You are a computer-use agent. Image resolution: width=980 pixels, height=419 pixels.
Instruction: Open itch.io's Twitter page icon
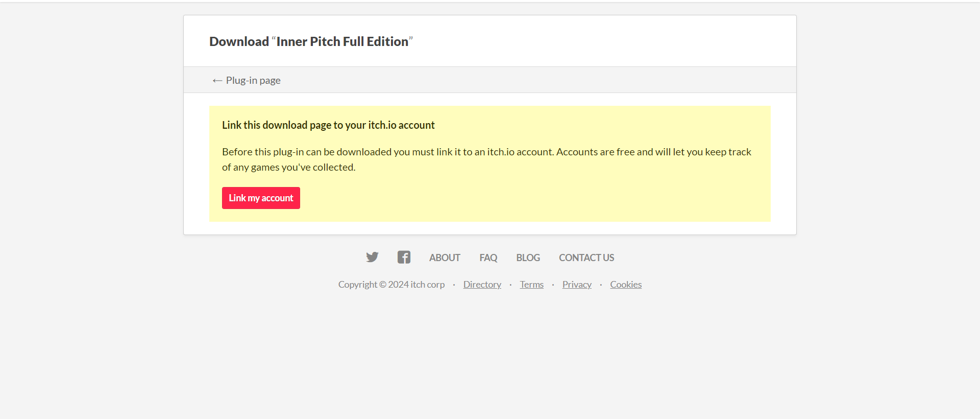pos(372,257)
